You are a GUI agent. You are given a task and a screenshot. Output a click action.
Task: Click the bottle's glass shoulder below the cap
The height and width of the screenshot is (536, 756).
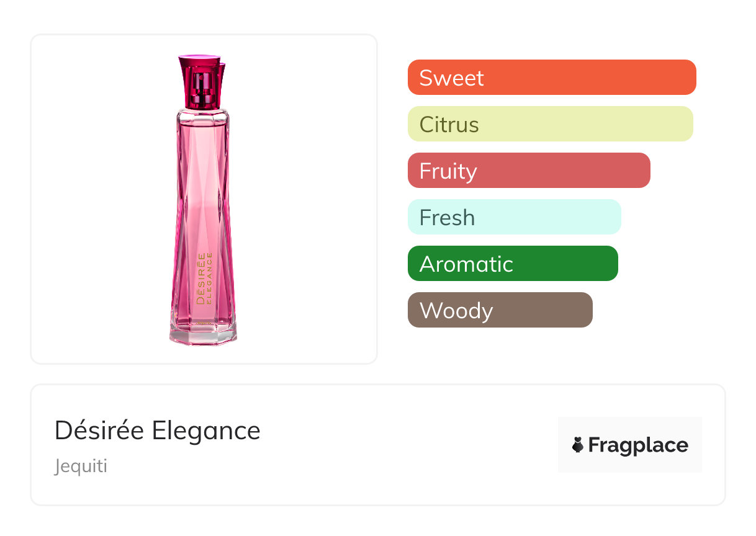point(202,115)
